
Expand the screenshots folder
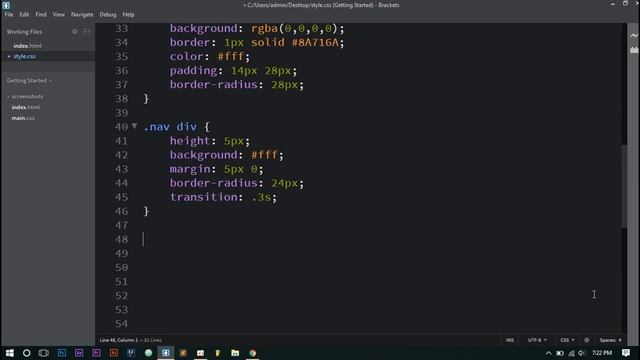coord(27,97)
